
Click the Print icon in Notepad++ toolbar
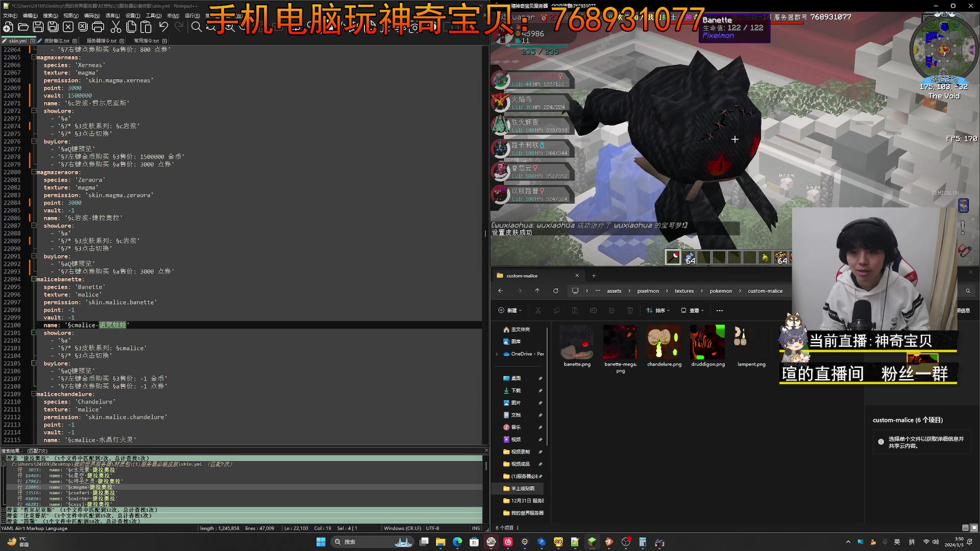click(98, 27)
